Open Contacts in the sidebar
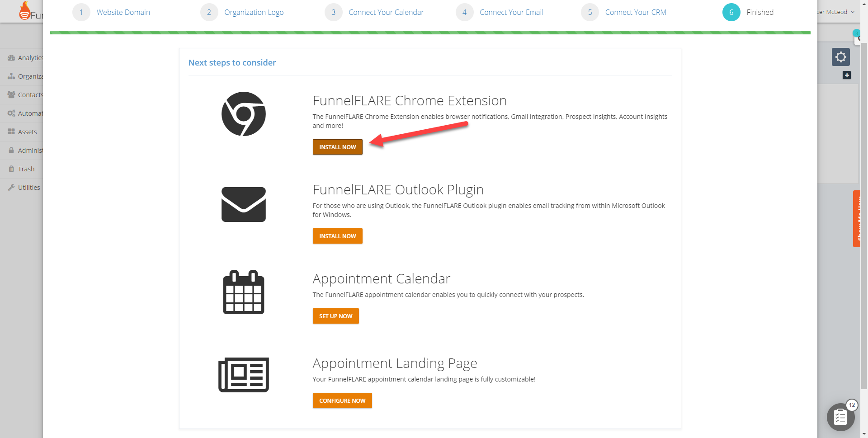 (x=25, y=95)
